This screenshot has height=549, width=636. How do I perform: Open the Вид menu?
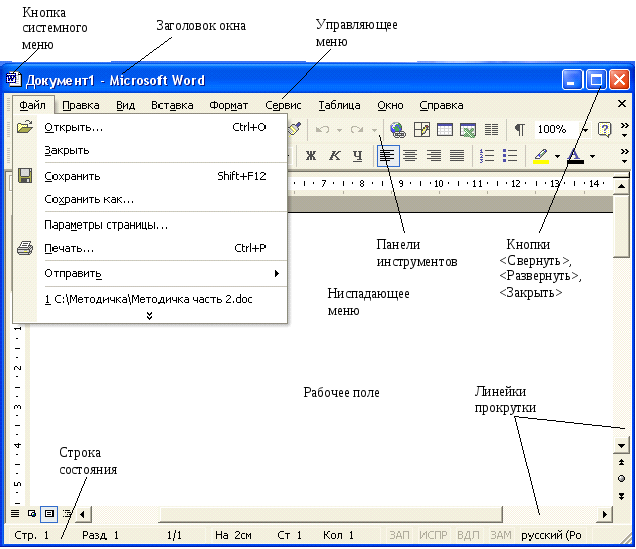125,105
